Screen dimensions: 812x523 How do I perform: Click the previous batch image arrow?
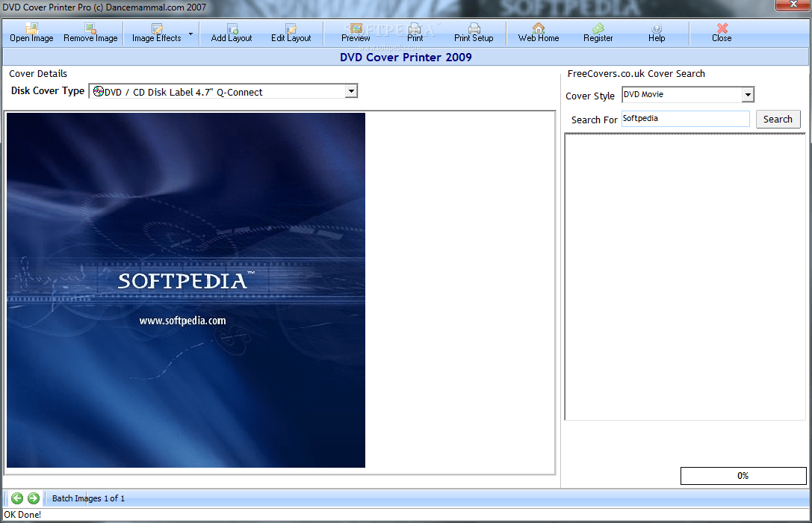[16, 498]
